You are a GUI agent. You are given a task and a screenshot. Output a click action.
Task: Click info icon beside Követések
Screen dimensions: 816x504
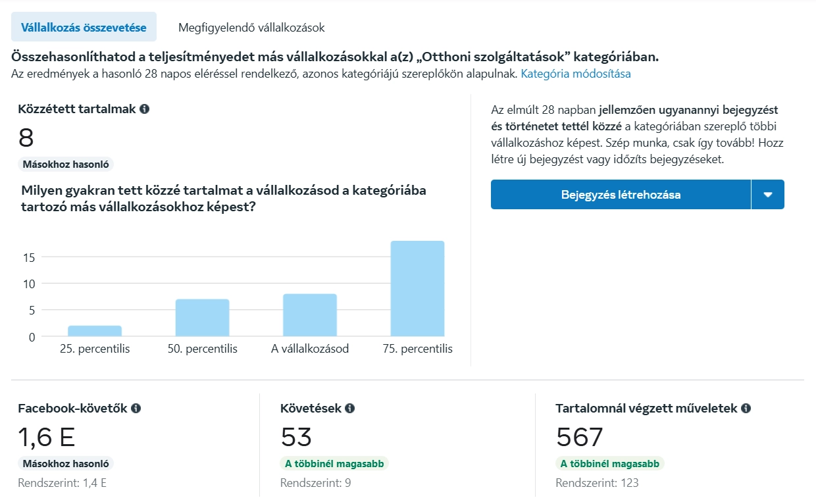pos(350,409)
